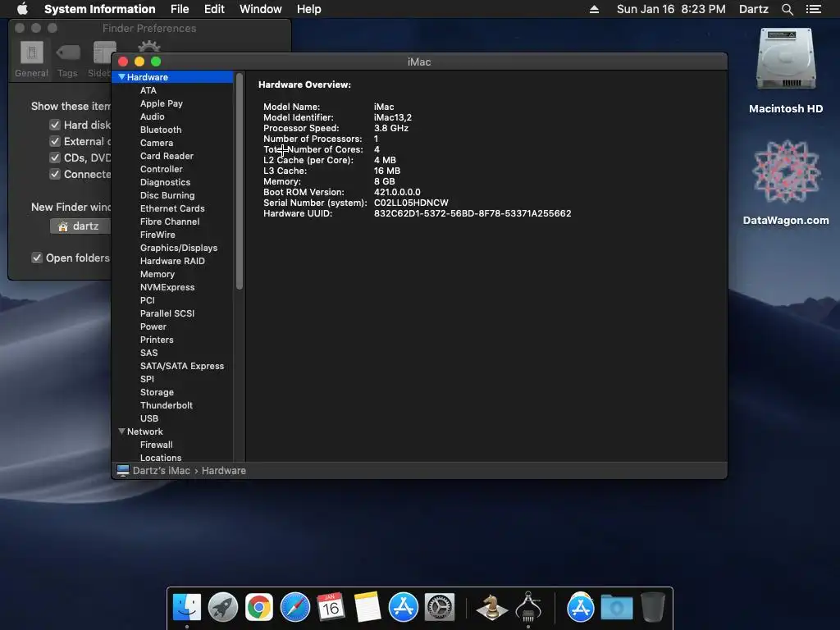The image size is (840, 630).
Task: Select Card Reader in the sidebar
Action: coord(167,156)
